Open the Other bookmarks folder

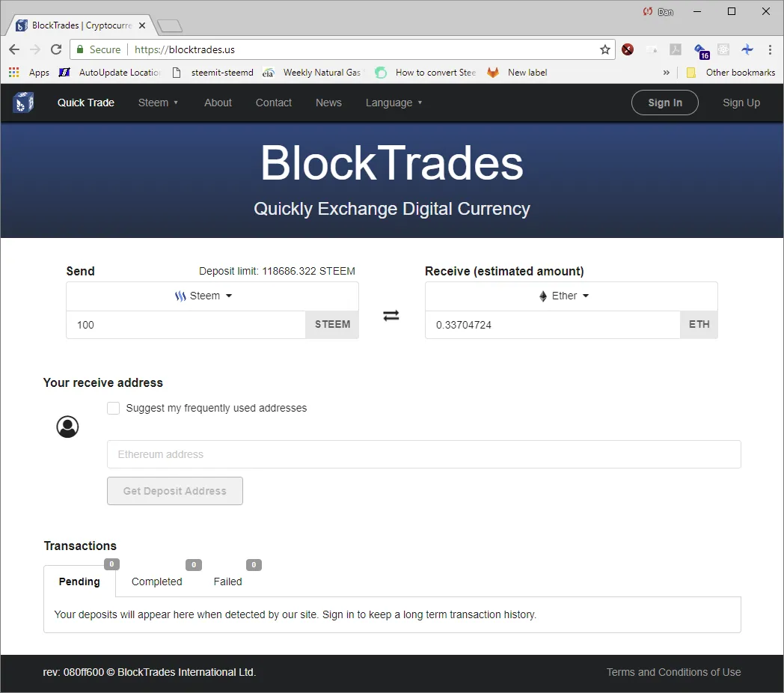point(730,73)
